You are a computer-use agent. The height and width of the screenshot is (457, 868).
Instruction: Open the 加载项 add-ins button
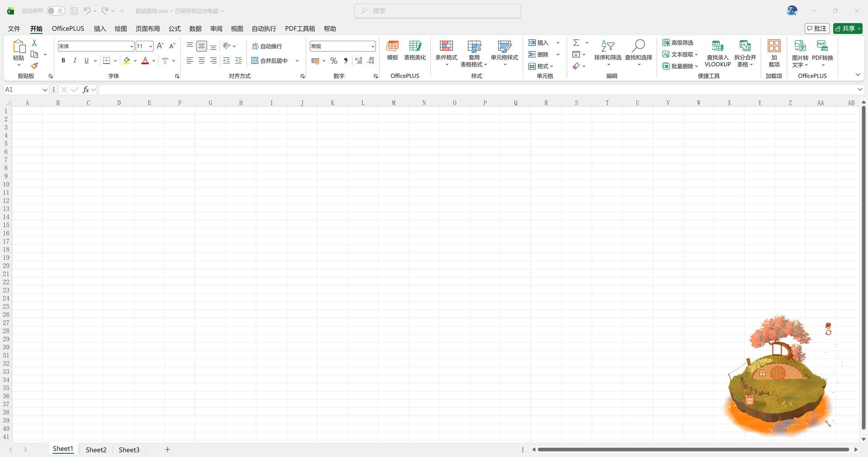click(x=774, y=54)
